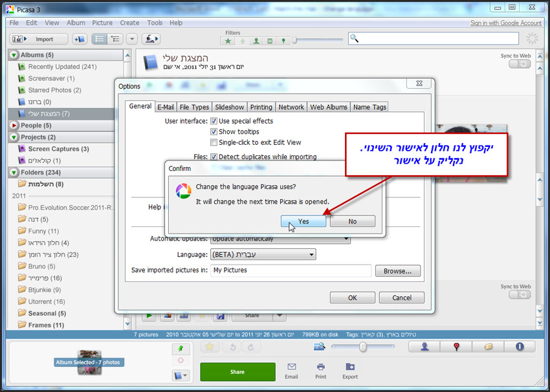
Task: Select flat list view icon
Action: click(x=99, y=39)
